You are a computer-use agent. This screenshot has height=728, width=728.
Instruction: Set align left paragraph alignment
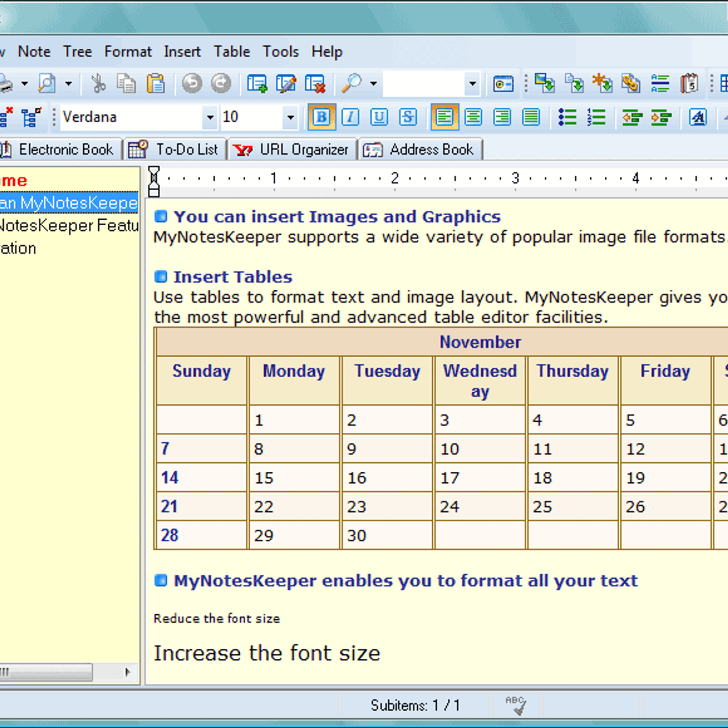click(445, 117)
